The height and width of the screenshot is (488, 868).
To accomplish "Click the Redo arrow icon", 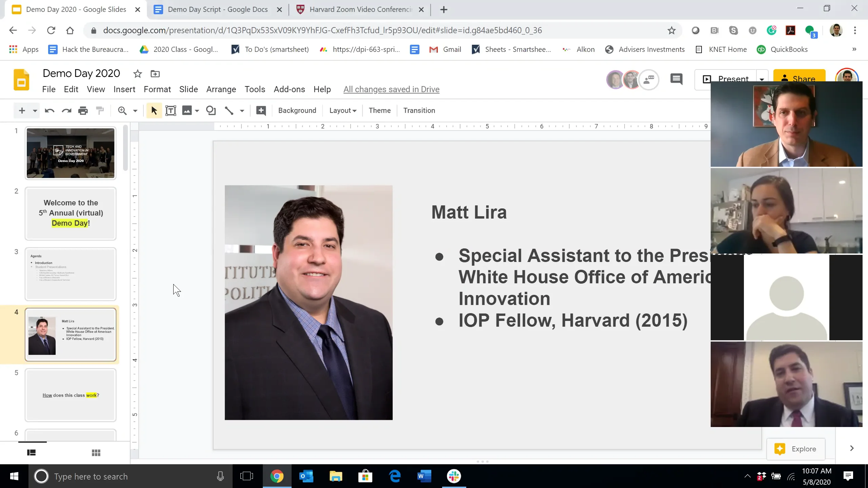I will click(66, 110).
